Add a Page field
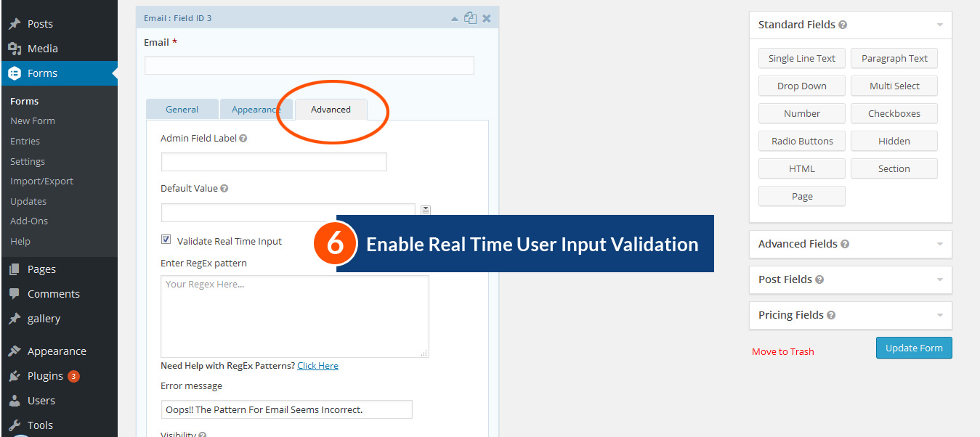This screenshot has width=980, height=437. 802,197
